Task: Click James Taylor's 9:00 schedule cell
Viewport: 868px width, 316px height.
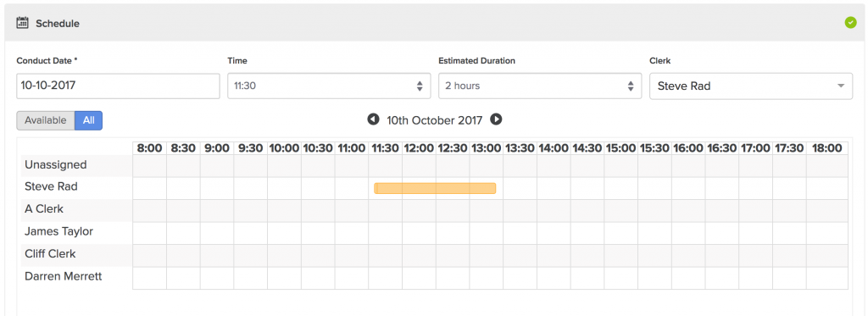Action: [217, 233]
